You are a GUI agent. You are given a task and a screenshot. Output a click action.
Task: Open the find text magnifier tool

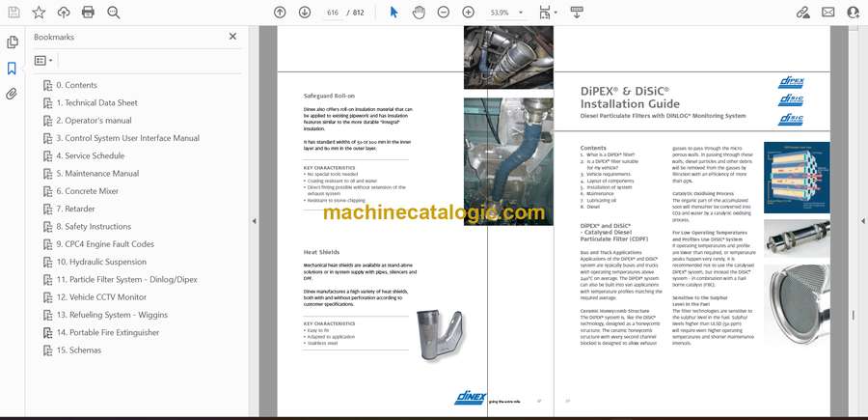pos(114,13)
